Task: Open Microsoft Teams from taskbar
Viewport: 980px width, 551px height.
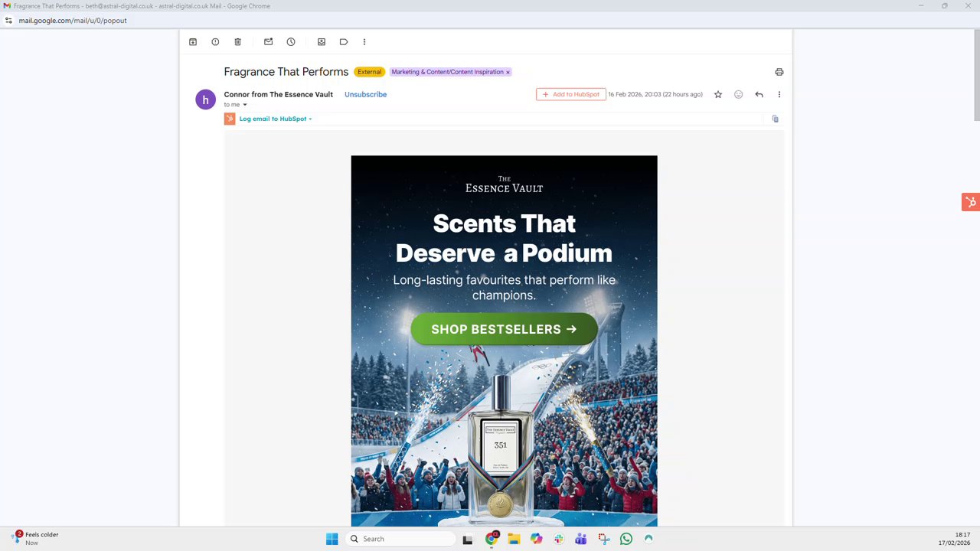Action: tap(581, 539)
